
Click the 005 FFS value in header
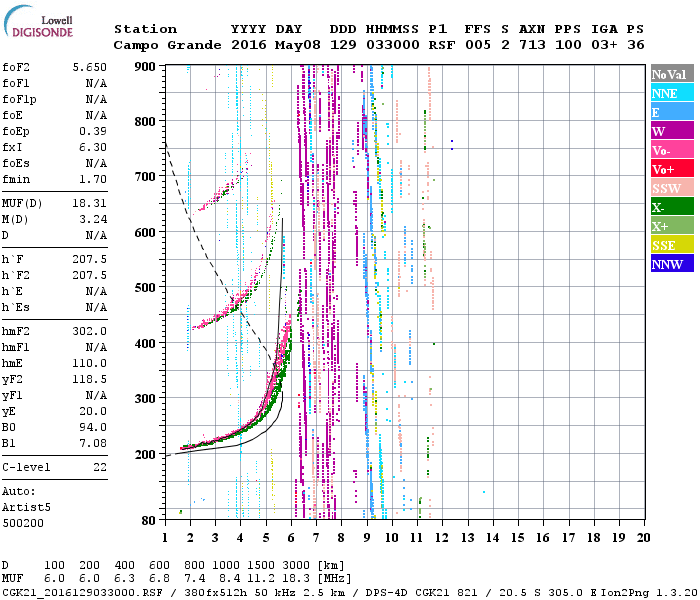[478, 45]
